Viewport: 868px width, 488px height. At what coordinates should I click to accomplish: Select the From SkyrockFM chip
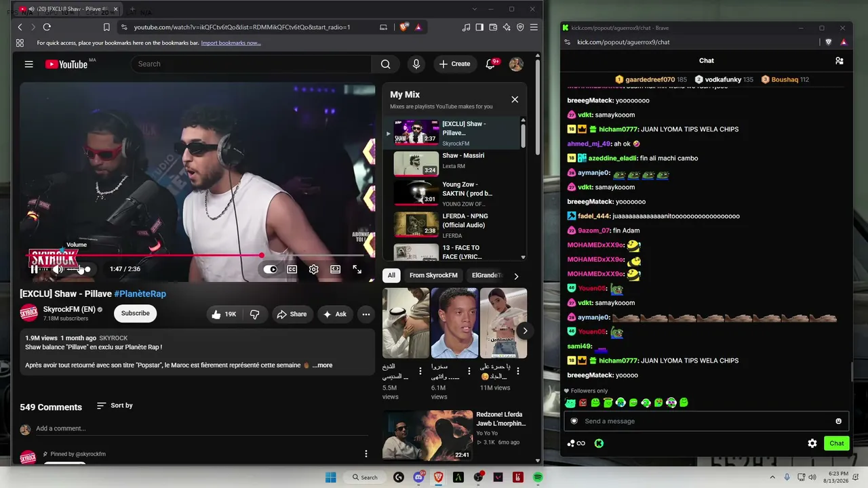pyautogui.click(x=433, y=275)
